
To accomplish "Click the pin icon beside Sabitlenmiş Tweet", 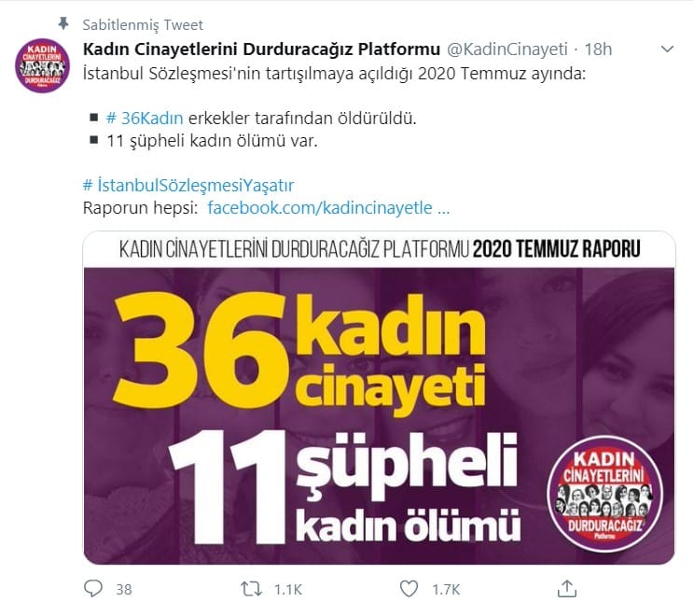I will tap(64, 23).
